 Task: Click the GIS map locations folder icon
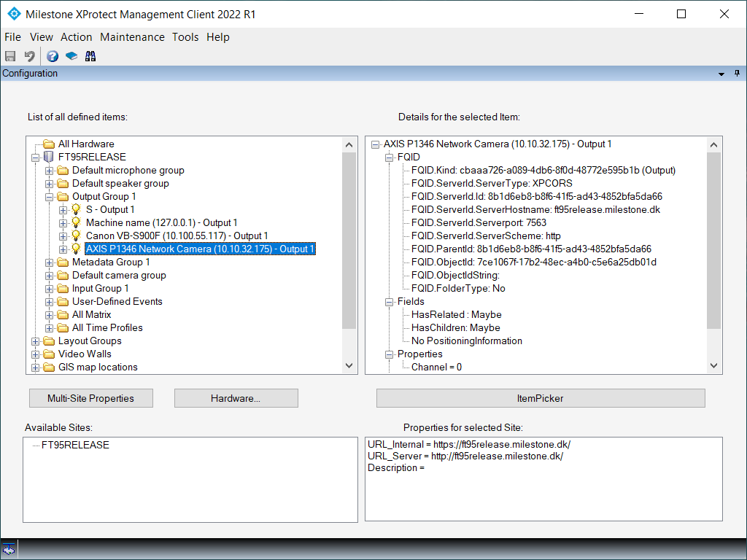point(49,367)
